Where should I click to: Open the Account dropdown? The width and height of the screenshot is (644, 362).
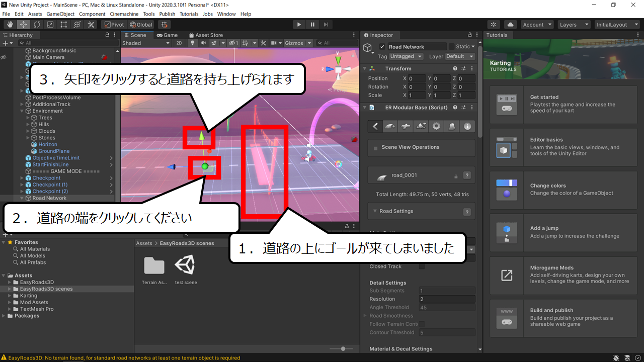[537, 25]
